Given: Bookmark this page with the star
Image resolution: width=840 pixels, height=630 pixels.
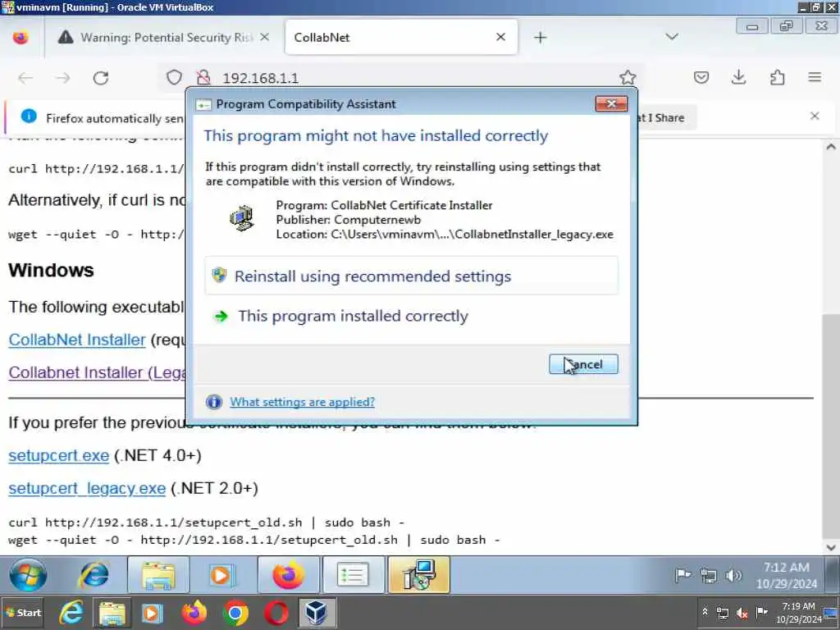Looking at the screenshot, I should [628, 78].
